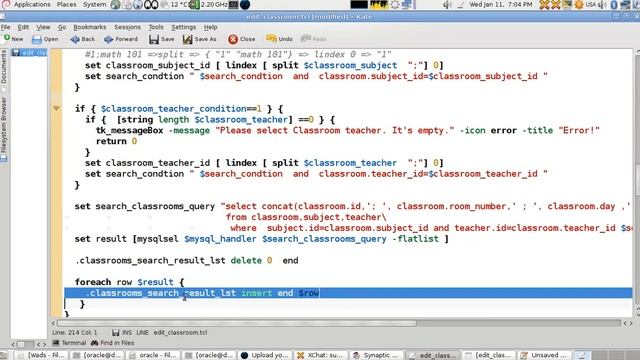The height and width of the screenshot is (360, 640).
Task: Click the set result mysqlsel line
Action: click(x=261, y=239)
